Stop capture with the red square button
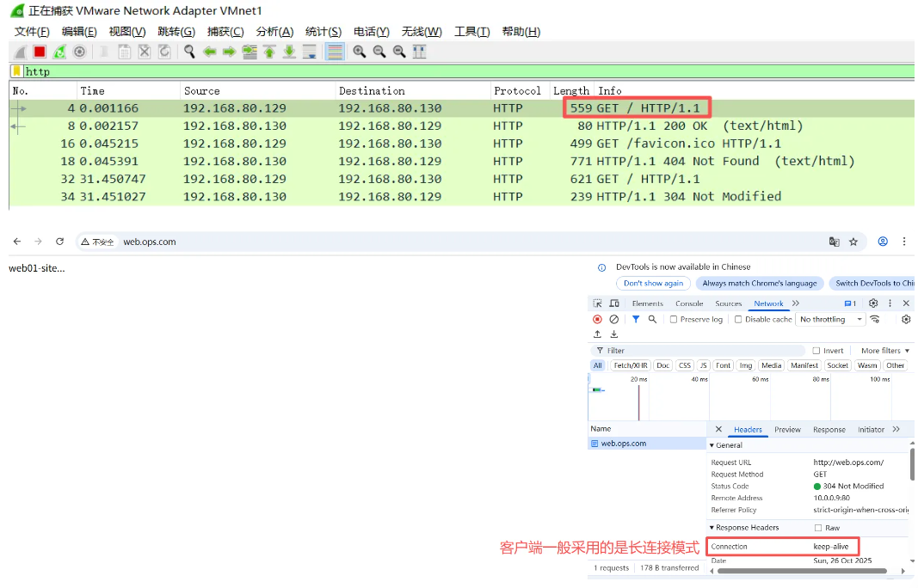This screenshot has height=588, width=918. (40, 52)
